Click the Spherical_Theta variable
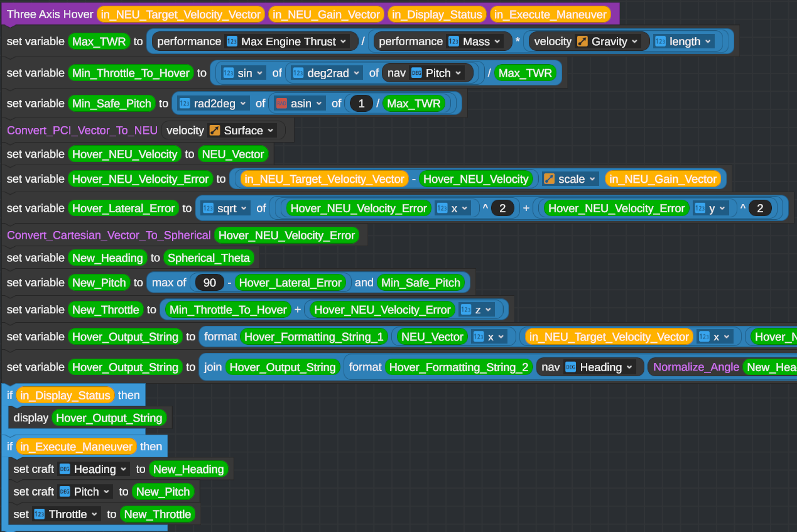 tap(209, 258)
